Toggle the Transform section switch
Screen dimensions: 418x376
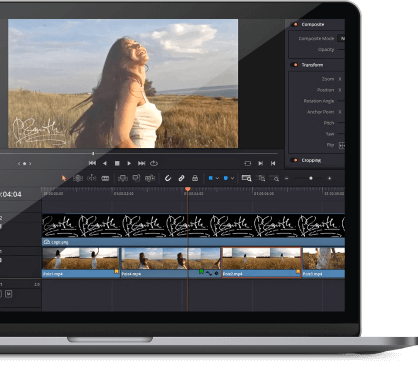[294, 65]
